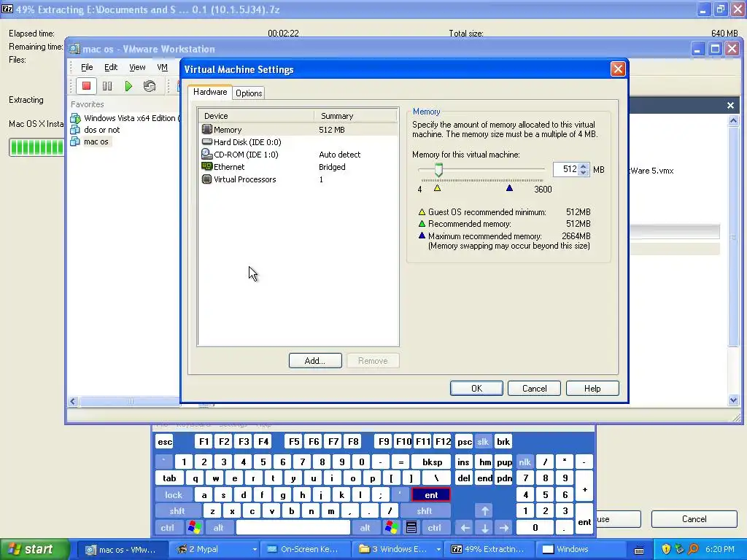Click the left Windows logo key on keyboard

pyautogui.click(x=194, y=528)
